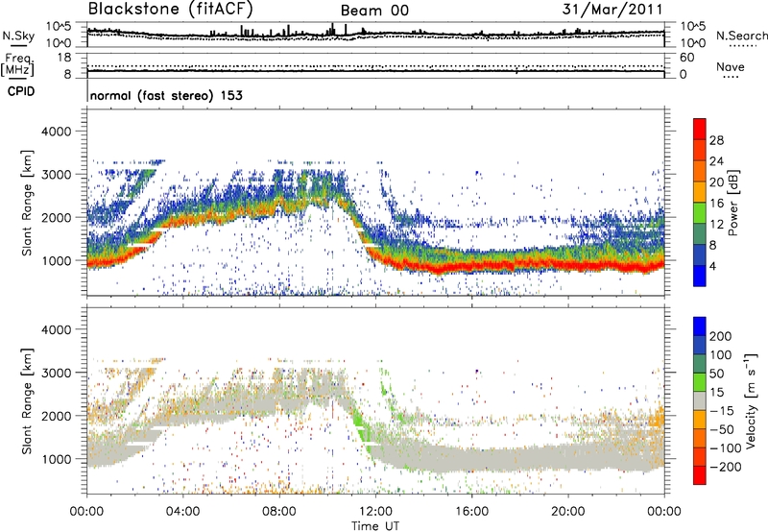Click the Velocity color bar gray segment
This screenshot has height=532, width=768.
[700, 401]
